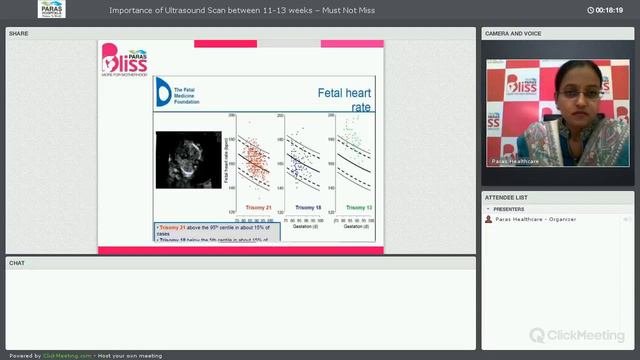Image resolution: width=640 pixels, height=360 pixels.
Task: Click the clock icon beside the timer
Action: pyautogui.click(x=590, y=10)
